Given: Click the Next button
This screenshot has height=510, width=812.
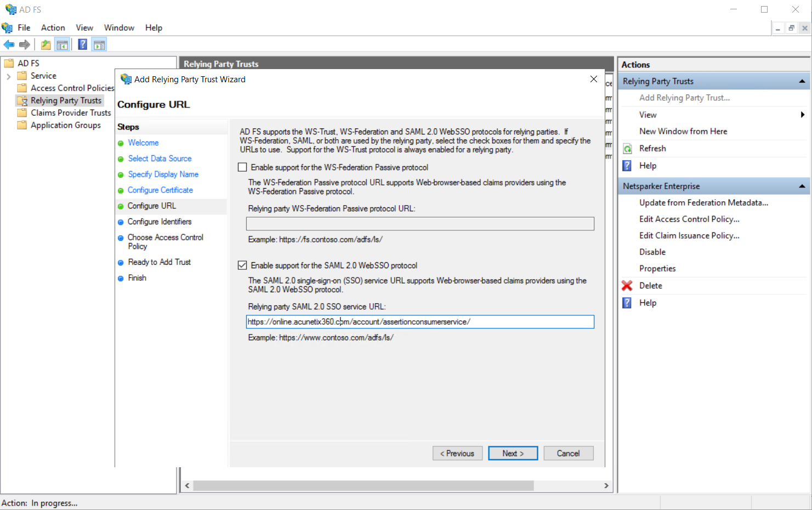Looking at the screenshot, I should (513, 454).
